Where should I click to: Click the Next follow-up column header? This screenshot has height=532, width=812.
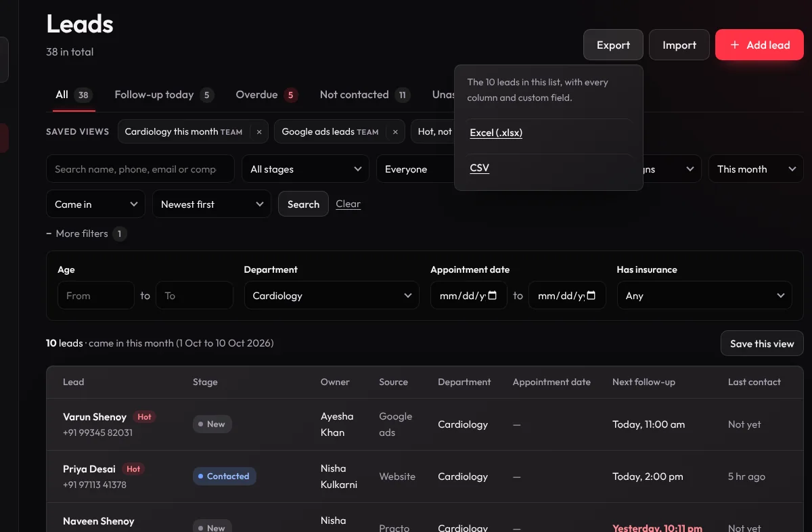pyautogui.click(x=644, y=382)
